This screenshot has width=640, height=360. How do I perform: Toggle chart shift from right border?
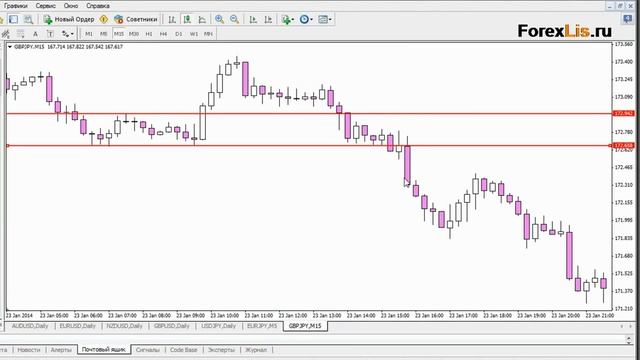tap(268, 19)
